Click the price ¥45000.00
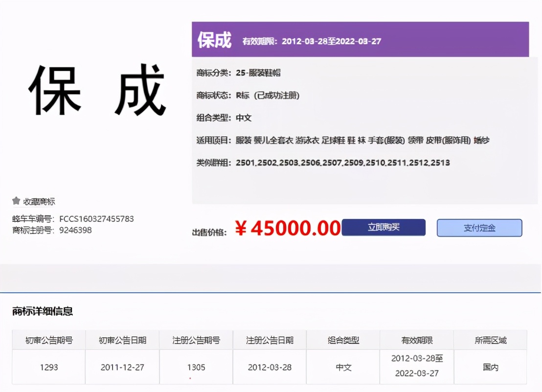This screenshot has height=392, width=542. pyautogui.click(x=289, y=227)
